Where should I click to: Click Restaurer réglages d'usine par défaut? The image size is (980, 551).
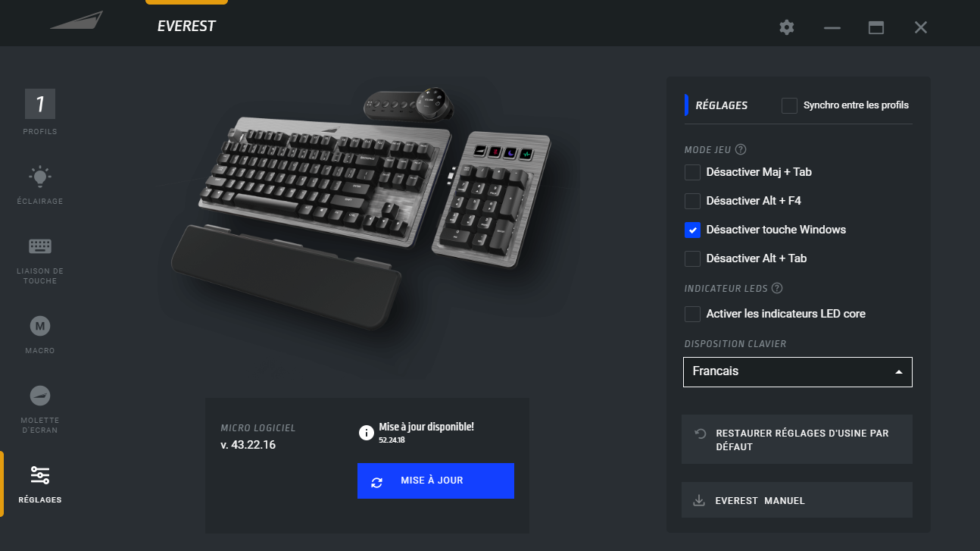(x=797, y=440)
